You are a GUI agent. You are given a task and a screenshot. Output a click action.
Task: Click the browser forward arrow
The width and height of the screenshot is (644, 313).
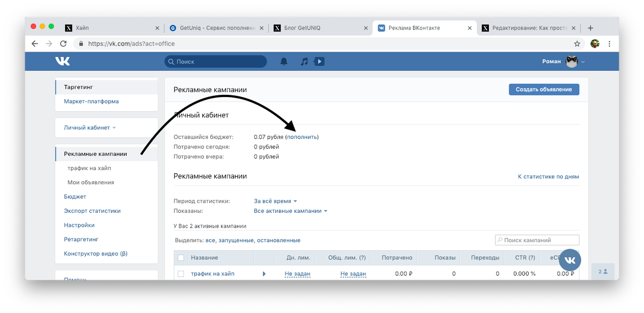49,44
